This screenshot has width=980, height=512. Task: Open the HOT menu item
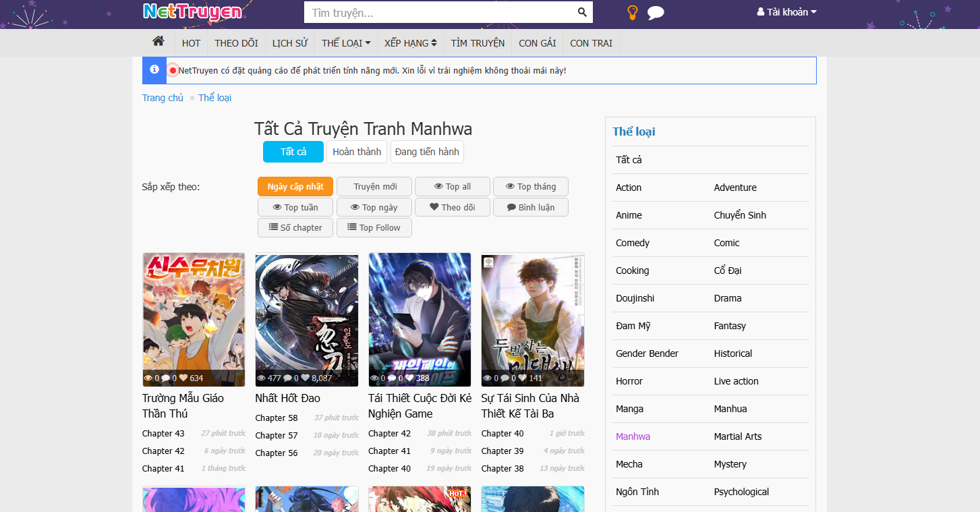(191, 43)
